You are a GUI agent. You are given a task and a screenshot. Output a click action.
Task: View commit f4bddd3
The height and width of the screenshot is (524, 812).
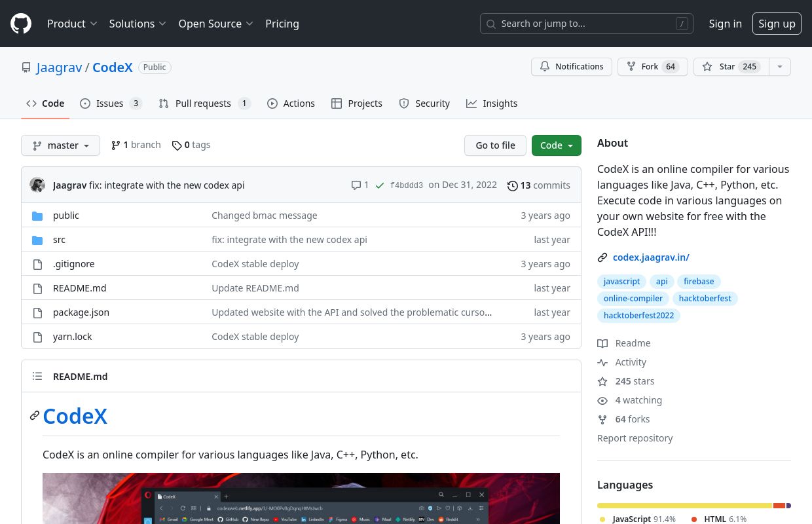tap(407, 185)
